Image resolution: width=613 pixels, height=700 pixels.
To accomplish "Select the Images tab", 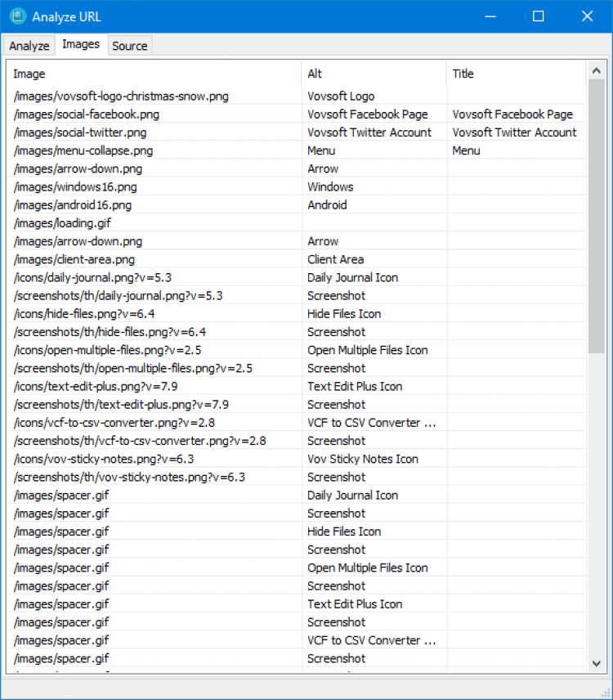I will [x=81, y=44].
